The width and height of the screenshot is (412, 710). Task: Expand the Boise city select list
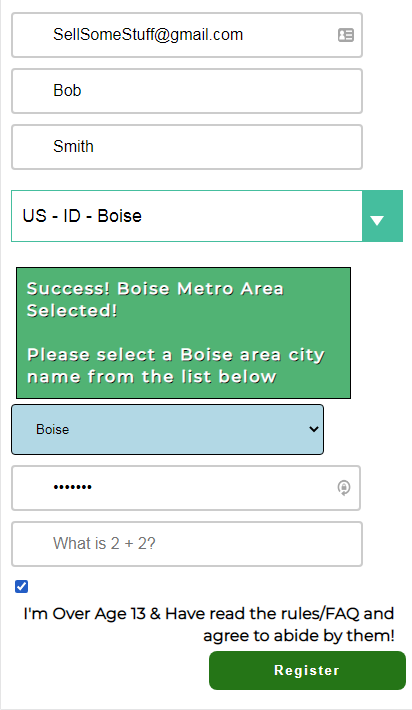(168, 429)
